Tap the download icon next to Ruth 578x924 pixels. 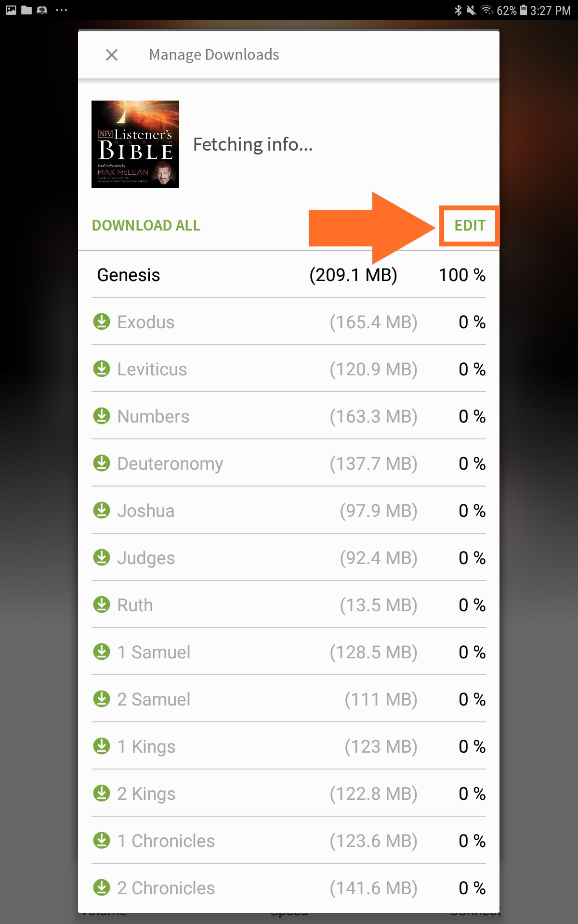102,604
